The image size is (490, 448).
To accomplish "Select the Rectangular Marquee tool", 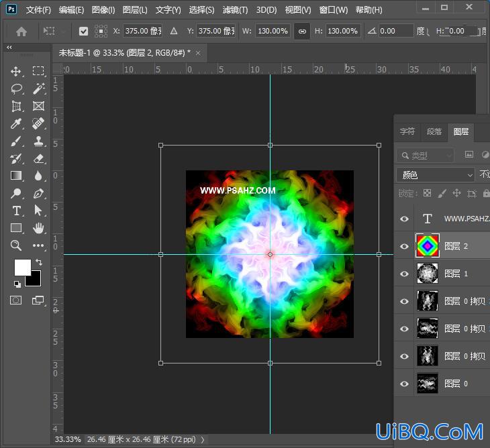I will pos(38,71).
